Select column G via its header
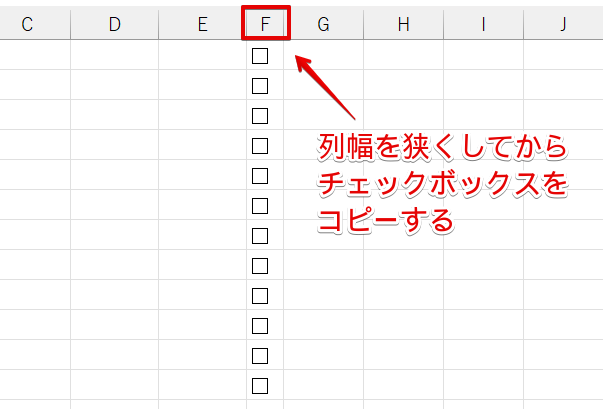The image size is (603, 409). click(324, 25)
